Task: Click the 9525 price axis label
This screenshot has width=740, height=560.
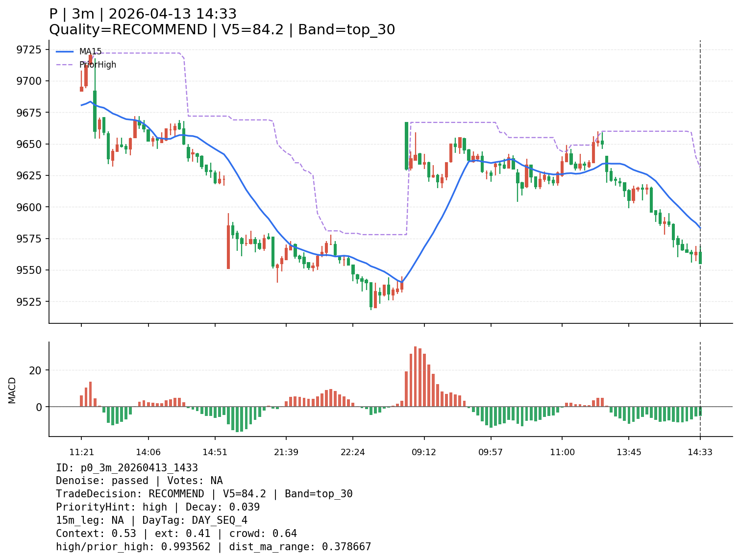Action: (x=30, y=302)
